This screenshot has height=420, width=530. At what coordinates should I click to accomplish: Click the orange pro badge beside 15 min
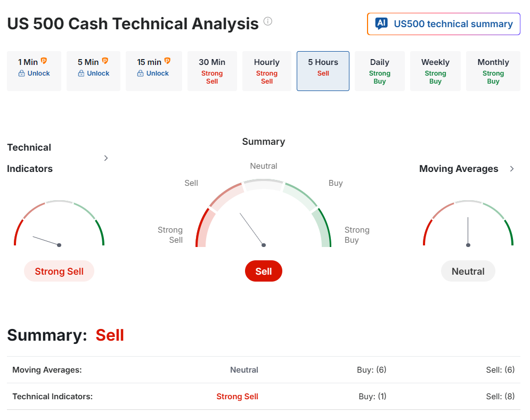click(167, 61)
